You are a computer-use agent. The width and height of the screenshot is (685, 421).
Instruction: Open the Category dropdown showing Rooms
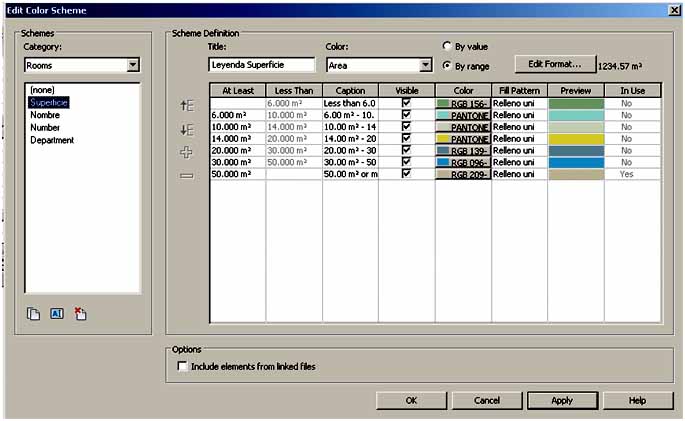coord(133,66)
